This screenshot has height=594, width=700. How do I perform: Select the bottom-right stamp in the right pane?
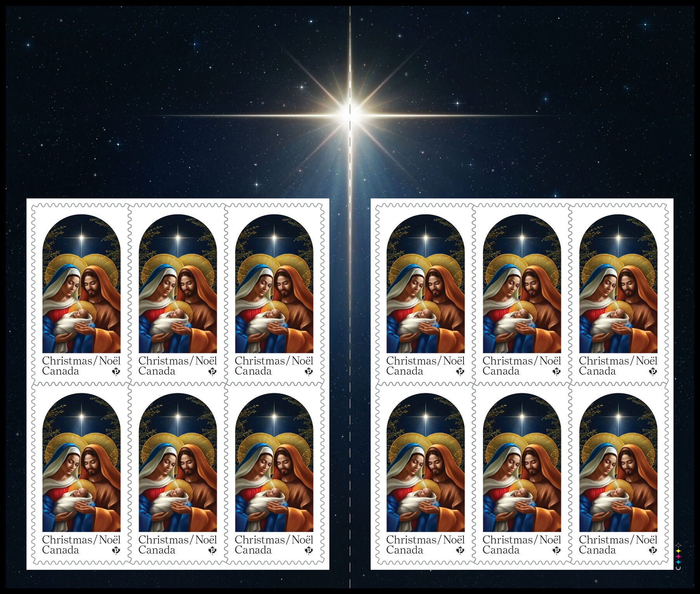click(x=618, y=474)
